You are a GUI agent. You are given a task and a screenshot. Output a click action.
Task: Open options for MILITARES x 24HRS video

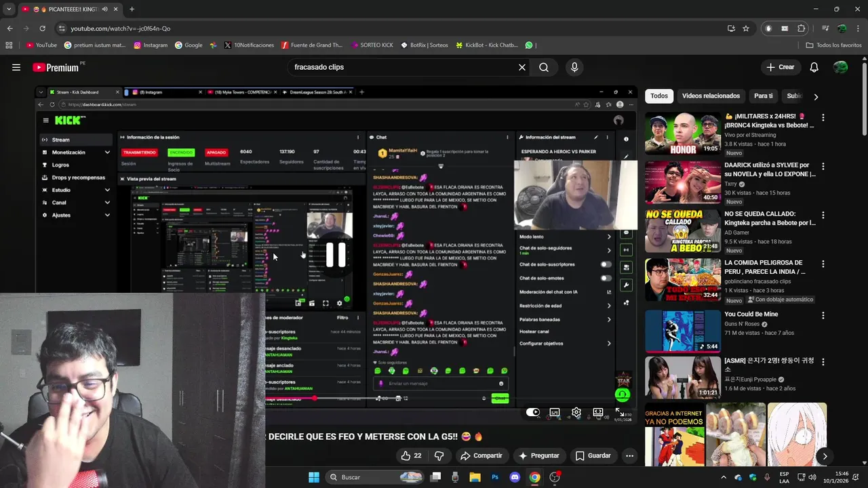pyautogui.click(x=823, y=117)
